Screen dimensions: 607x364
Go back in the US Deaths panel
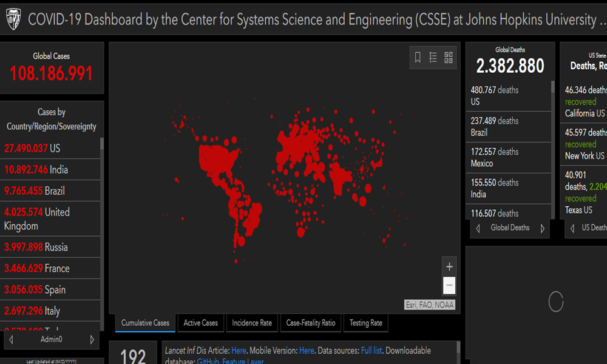[x=571, y=228]
